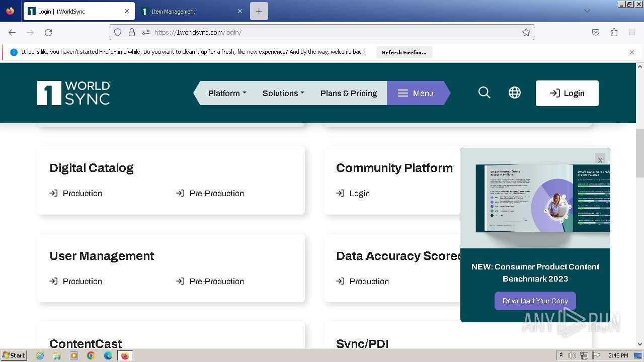644x362 pixels.
Task: Show hidden system tray icons
Action: [x=561, y=355]
